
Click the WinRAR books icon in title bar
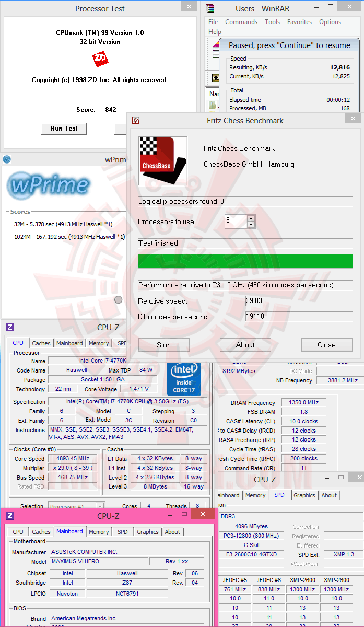tap(210, 8)
